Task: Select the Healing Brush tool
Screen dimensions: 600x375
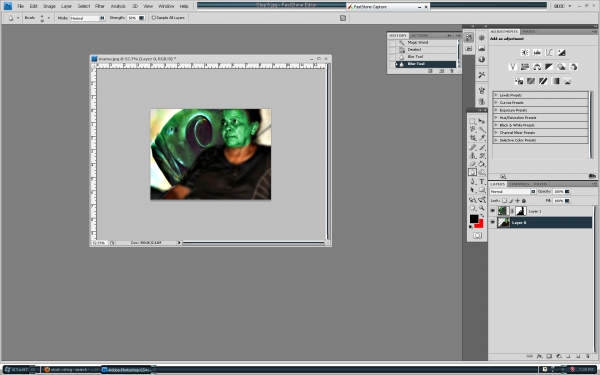Action: point(473,147)
